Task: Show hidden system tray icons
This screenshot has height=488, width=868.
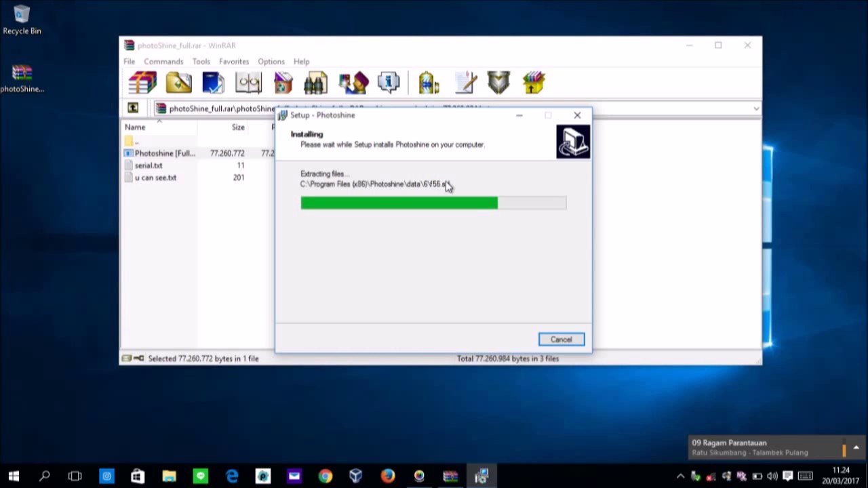Action: 680,476
